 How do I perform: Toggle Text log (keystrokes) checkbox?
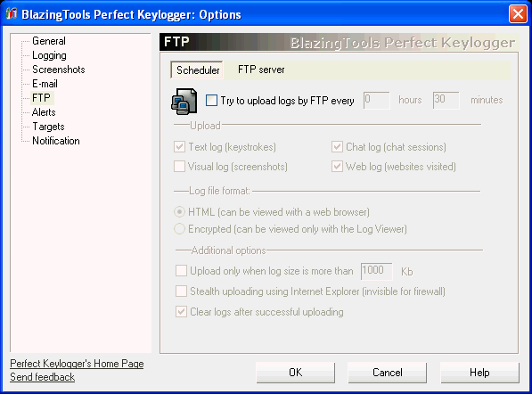click(x=179, y=147)
